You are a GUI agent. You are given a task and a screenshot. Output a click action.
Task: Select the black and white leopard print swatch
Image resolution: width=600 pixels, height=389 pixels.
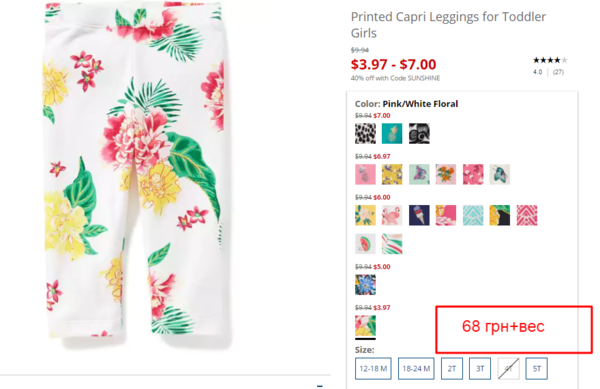365,133
